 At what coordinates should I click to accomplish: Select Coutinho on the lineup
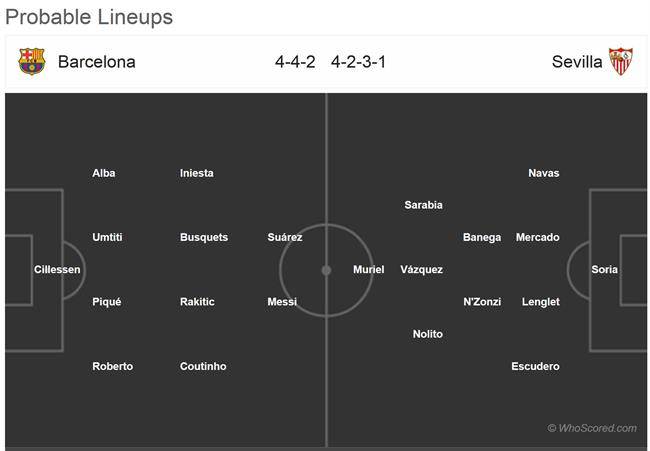[x=203, y=366]
